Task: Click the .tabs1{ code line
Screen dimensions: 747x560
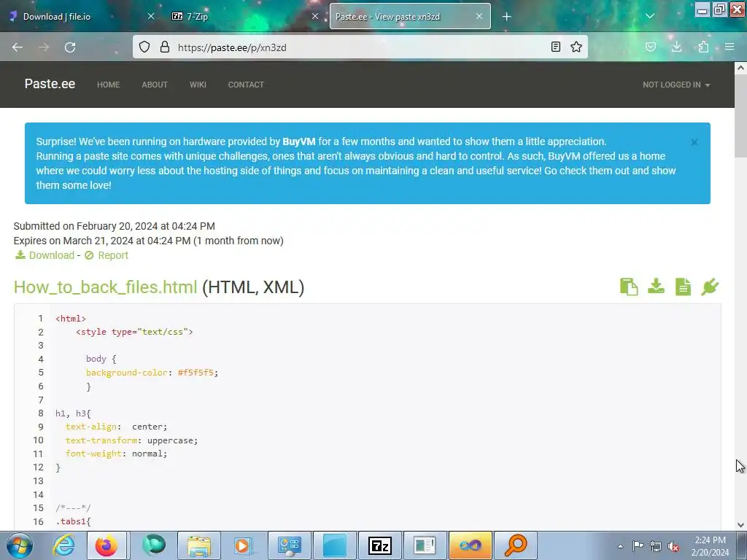Action: pos(73,521)
